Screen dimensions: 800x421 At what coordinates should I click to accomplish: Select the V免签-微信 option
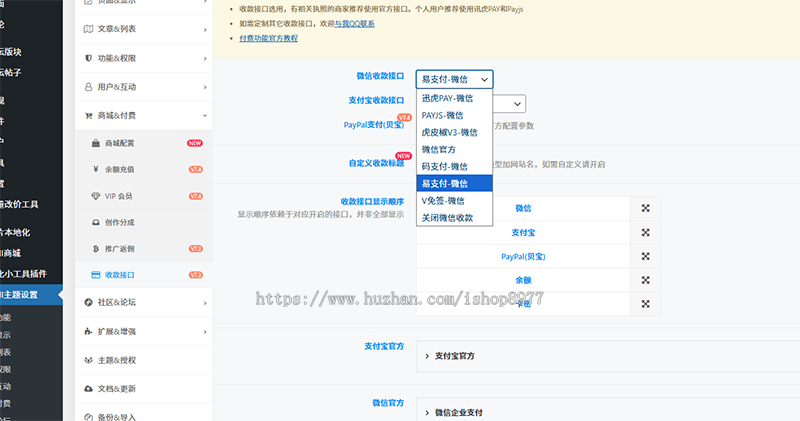pyautogui.click(x=455, y=201)
